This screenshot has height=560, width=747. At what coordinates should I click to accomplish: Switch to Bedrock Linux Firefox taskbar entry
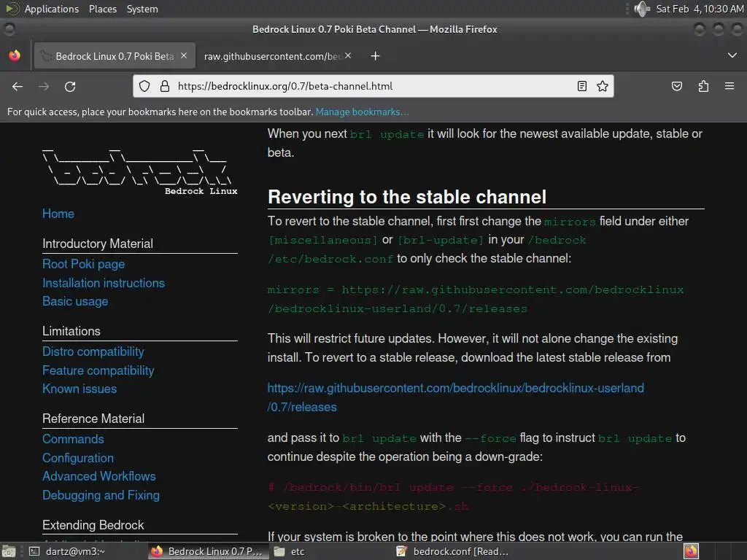(208, 551)
